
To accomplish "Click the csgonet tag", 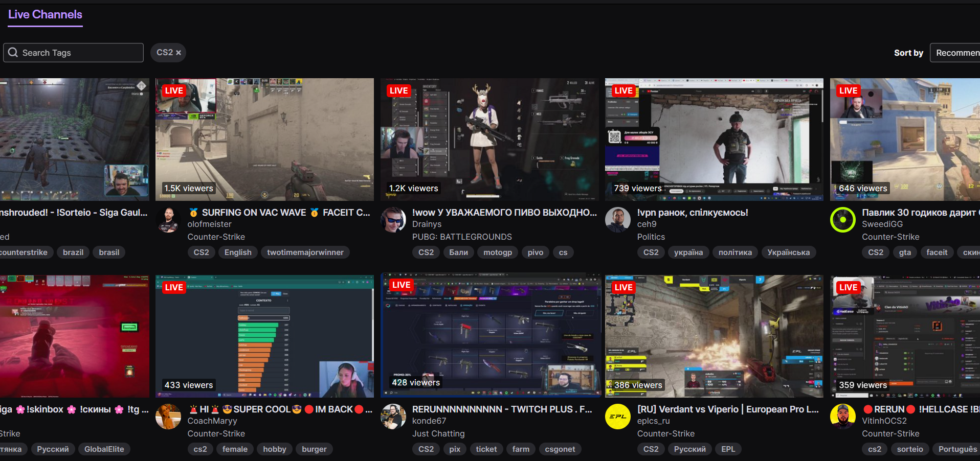I will pyautogui.click(x=560, y=449).
